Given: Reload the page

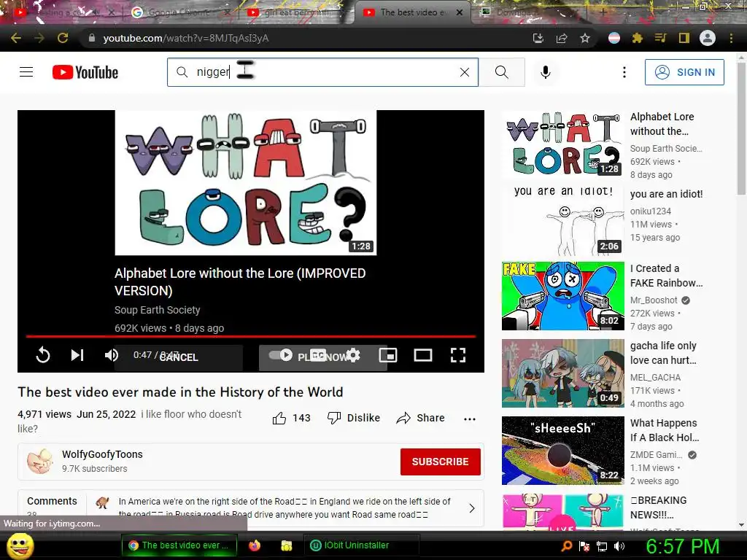Looking at the screenshot, I should tap(63, 38).
